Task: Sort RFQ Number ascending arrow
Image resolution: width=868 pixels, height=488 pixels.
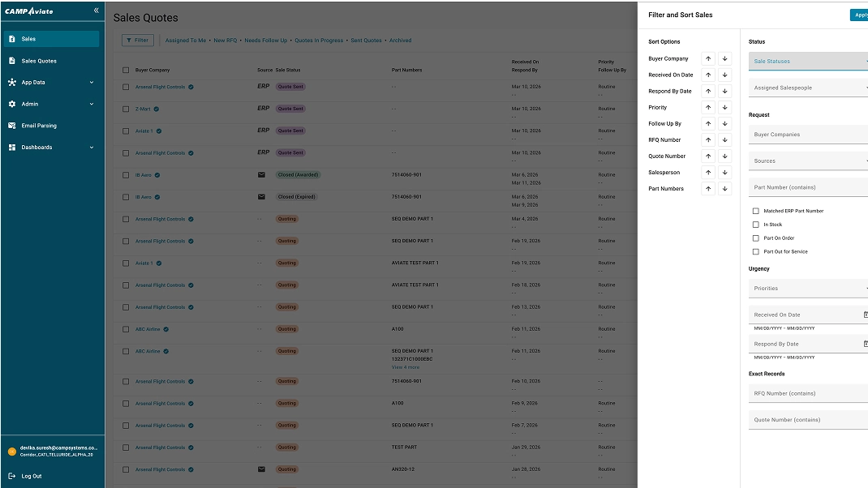Action: [x=708, y=140]
